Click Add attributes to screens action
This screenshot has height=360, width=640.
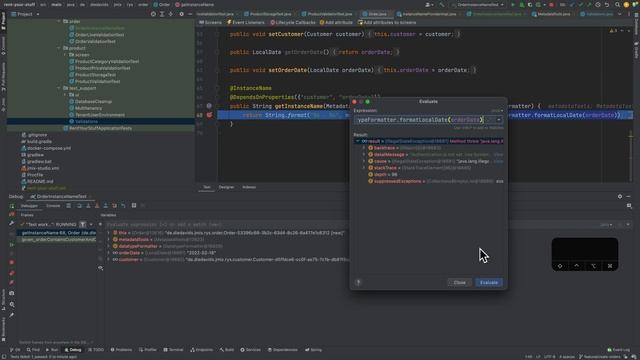387,22
